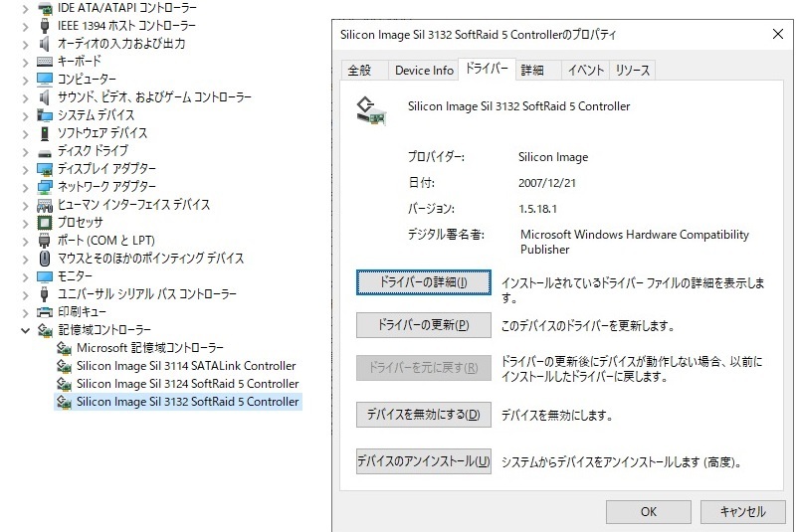Expand the ユニバーサル シリアル バス コントローラー node
The image size is (796, 532).
26,294
